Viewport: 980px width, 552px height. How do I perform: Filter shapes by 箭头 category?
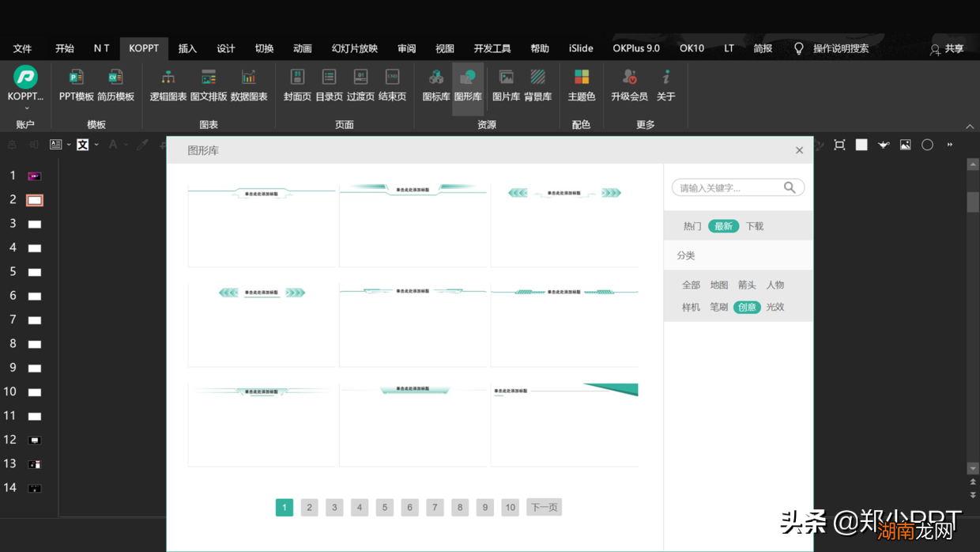click(x=747, y=285)
